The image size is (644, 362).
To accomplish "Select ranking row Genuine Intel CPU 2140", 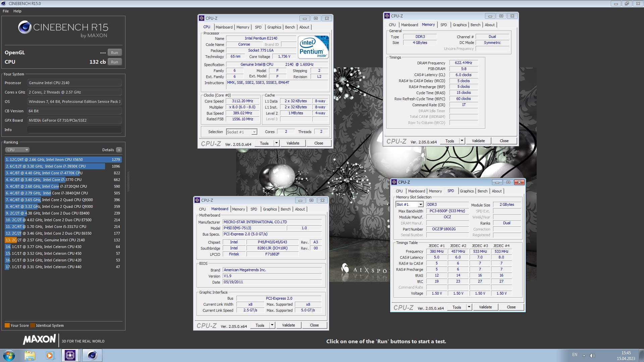I will pos(63,240).
